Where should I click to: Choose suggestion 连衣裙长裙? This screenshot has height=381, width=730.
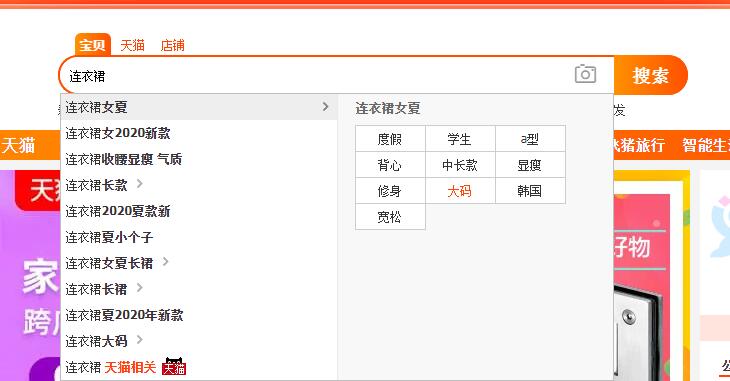[x=199, y=289]
